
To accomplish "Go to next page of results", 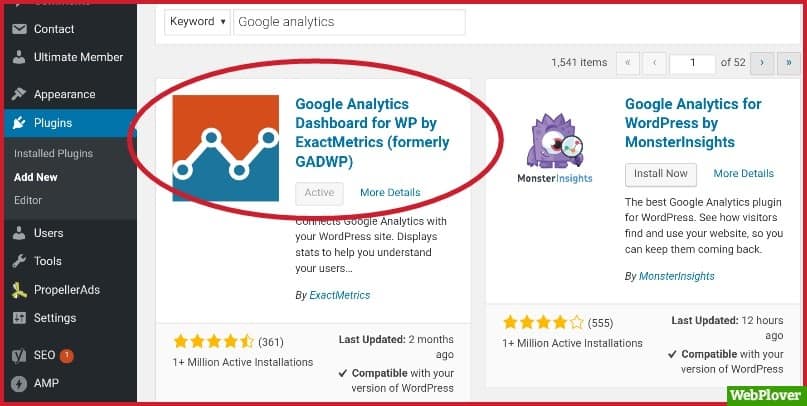I will click(x=762, y=63).
